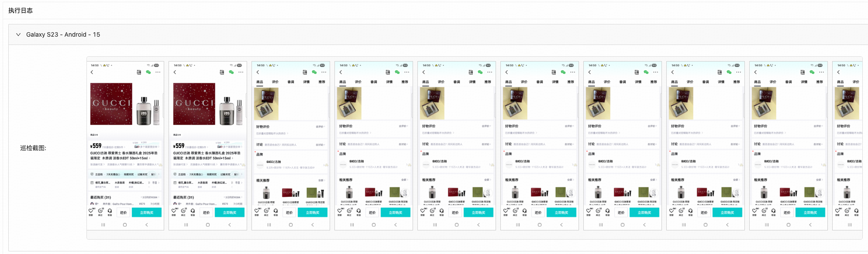Click 还价 button in the second screenshot

(x=206, y=213)
